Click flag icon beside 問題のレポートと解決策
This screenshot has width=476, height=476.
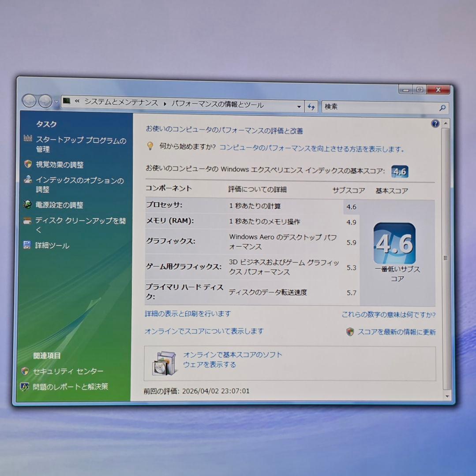(x=24, y=386)
